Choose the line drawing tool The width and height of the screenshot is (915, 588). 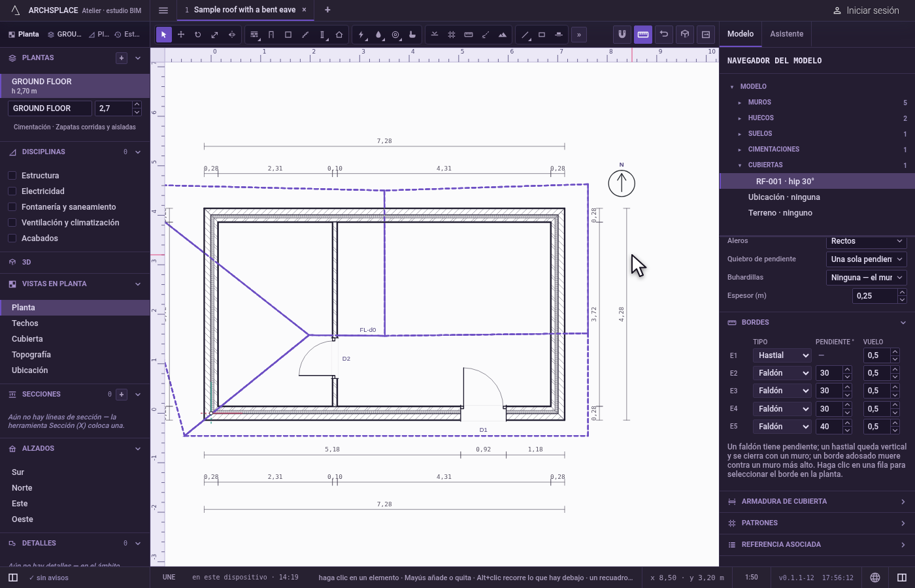(525, 35)
